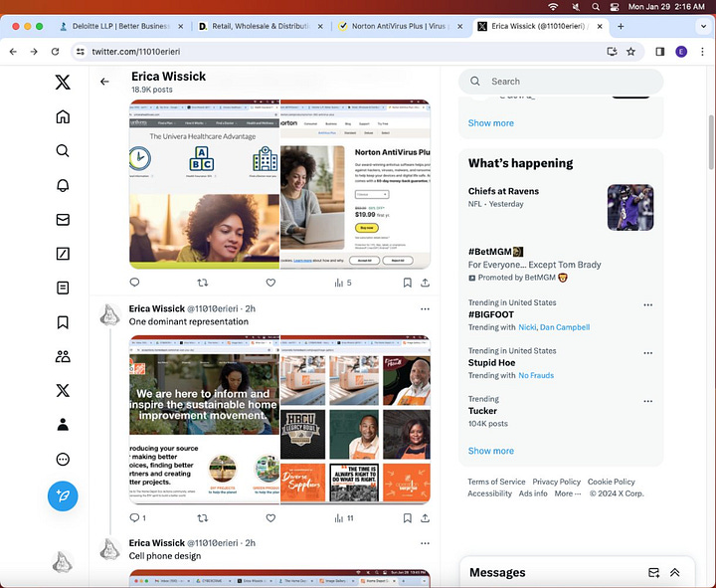Reload the page with refresh icon
Image resolution: width=716 pixels, height=588 pixels.
[56, 52]
